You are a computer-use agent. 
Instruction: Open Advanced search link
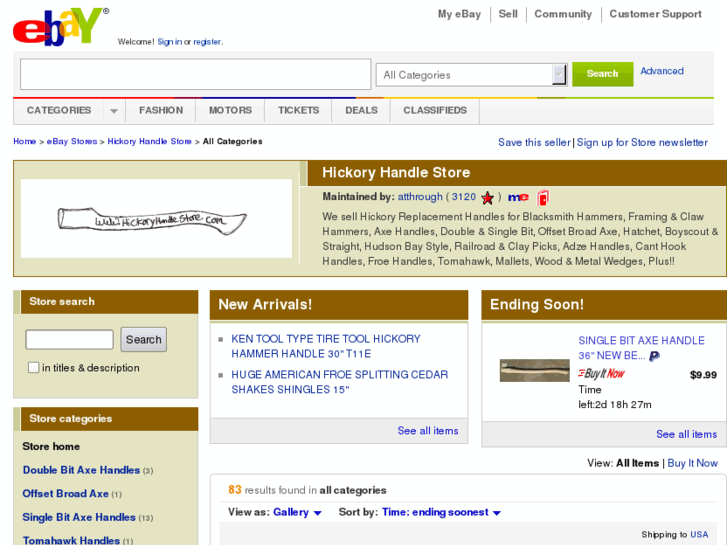662,71
